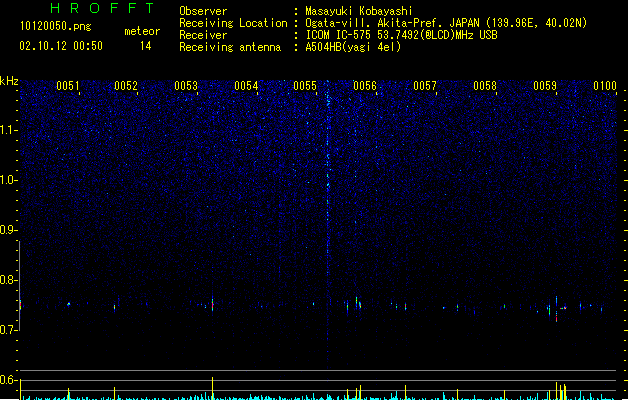Viewport: 629px width, 400px height.
Task: Click time marker 0057
Action: pos(425,86)
